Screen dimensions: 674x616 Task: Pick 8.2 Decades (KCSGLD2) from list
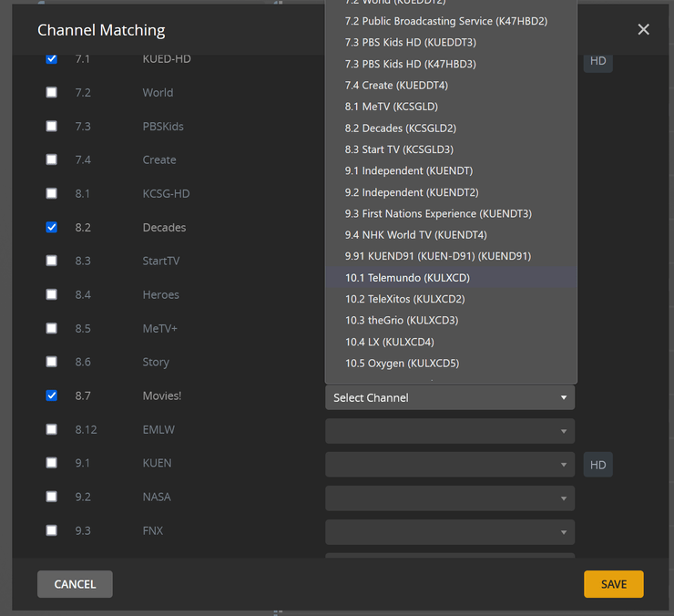(x=451, y=128)
